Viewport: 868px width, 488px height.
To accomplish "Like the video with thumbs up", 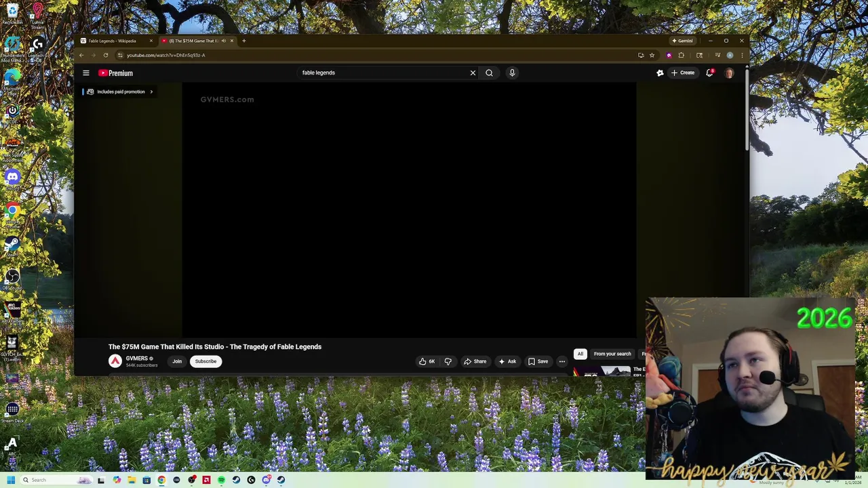I will [x=427, y=361].
